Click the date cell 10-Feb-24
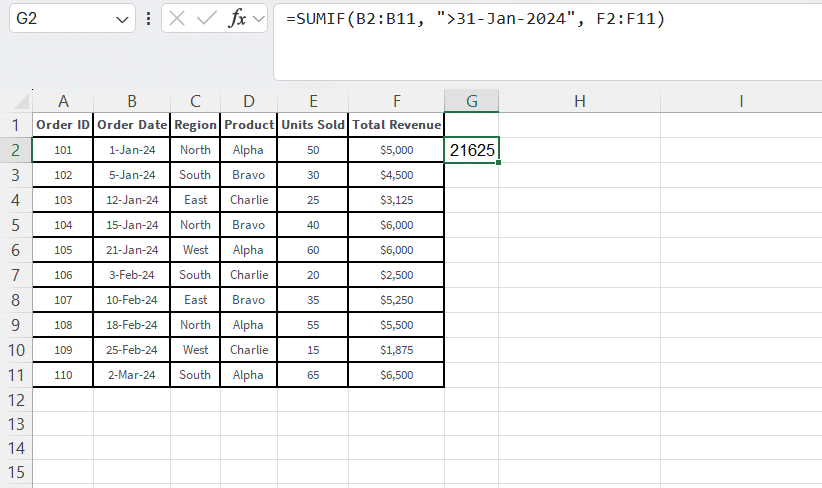Screen dimensions: 822x488 click(x=132, y=300)
